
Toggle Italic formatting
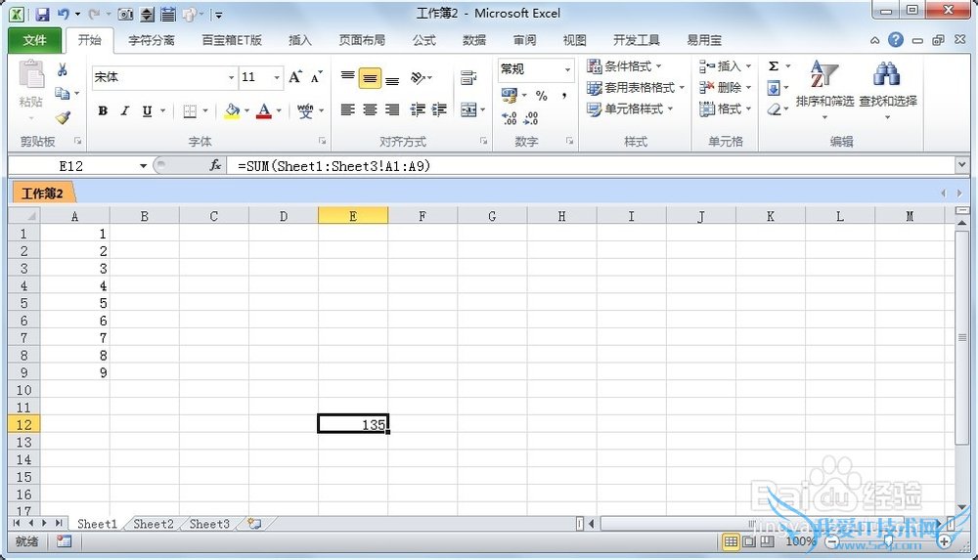(x=125, y=111)
